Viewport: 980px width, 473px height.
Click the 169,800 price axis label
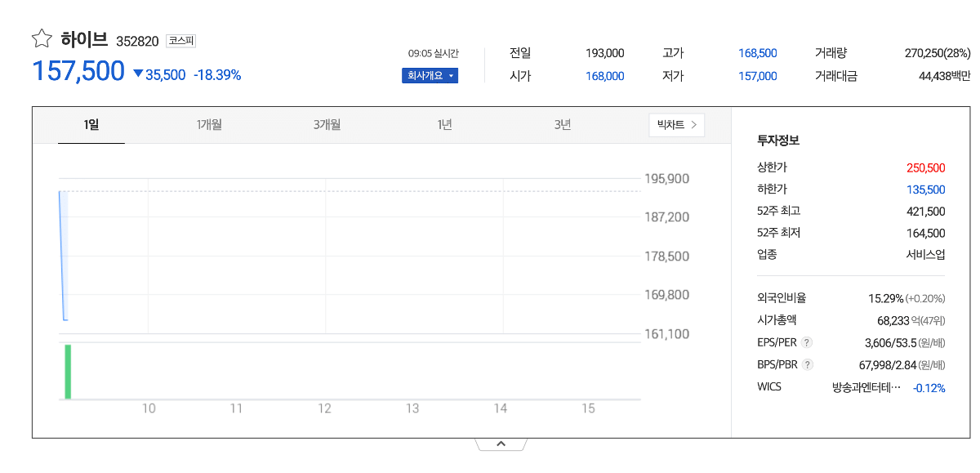(x=668, y=295)
